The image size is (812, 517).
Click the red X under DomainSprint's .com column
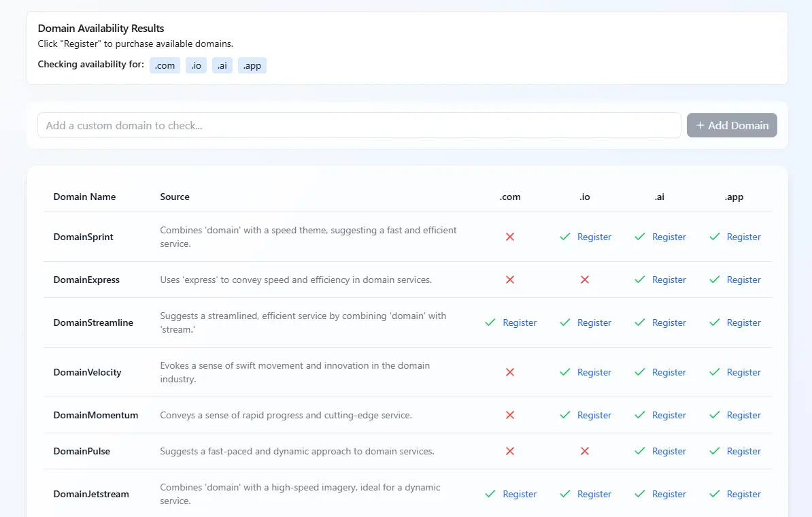(x=510, y=237)
